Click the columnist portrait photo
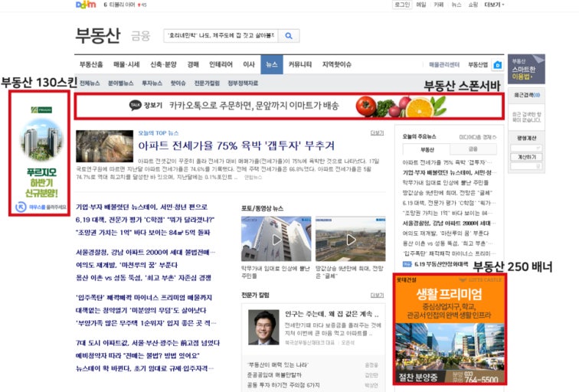579x392 pixels. pos(263,327)
